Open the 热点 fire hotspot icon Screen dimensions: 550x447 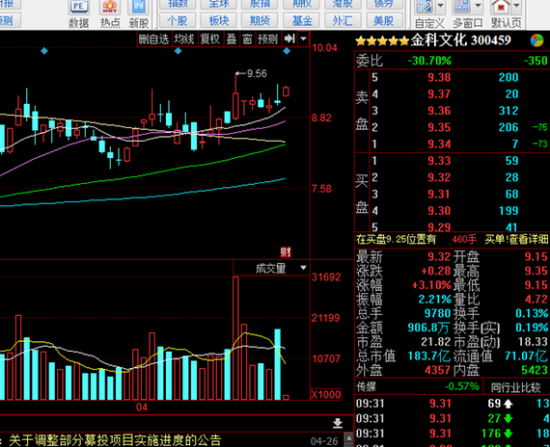click(x=110, y=14)
